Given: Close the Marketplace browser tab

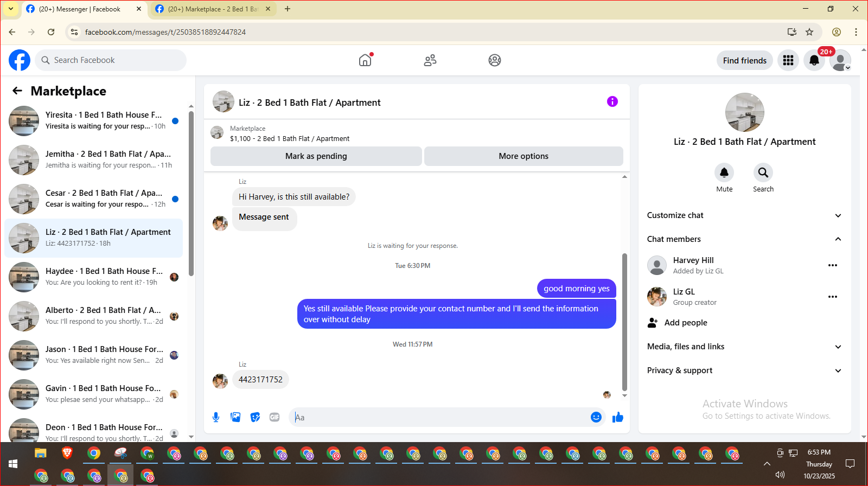Looking at the screenshot, I should point(268,9).
